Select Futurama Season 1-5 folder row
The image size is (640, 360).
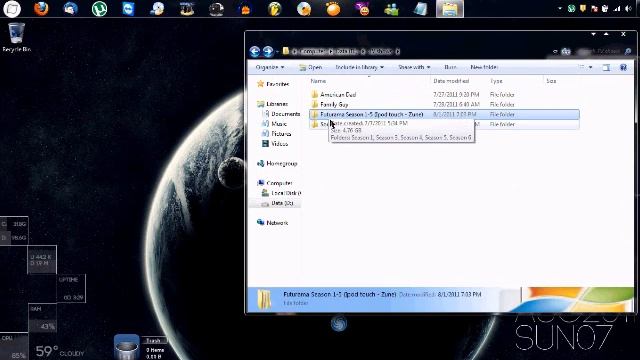pos(444,114)
